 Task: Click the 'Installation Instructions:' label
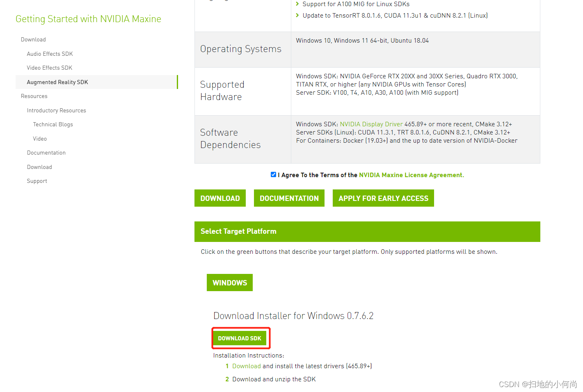click(249, 356)
